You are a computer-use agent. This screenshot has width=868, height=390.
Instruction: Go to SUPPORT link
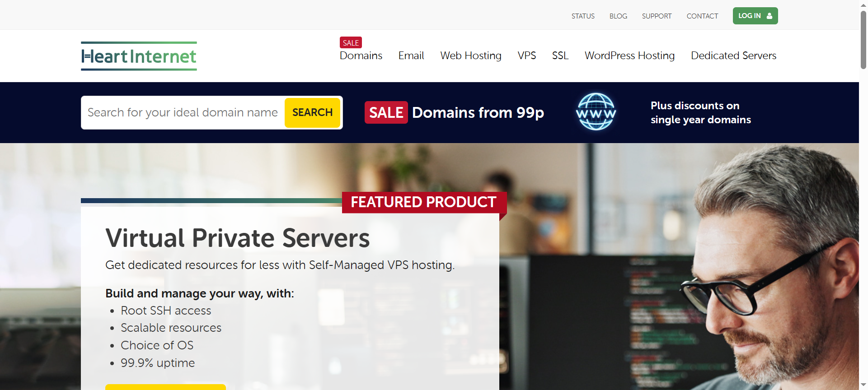point(657,16)
